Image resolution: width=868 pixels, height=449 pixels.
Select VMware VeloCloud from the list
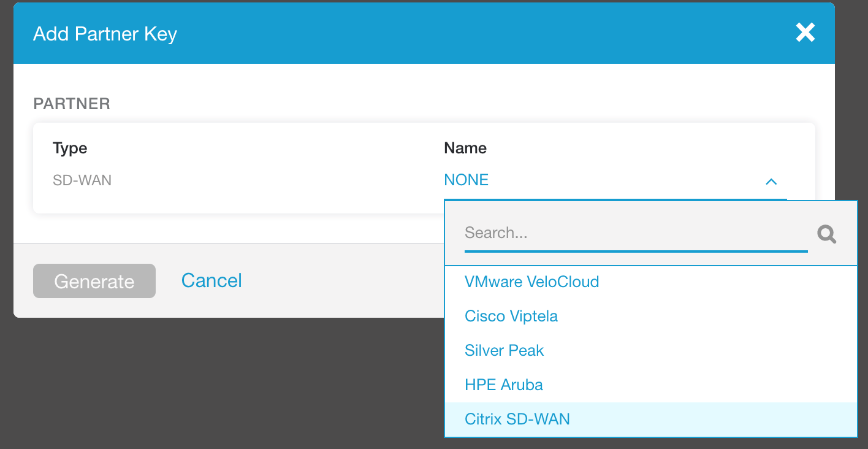coord(650,282)
